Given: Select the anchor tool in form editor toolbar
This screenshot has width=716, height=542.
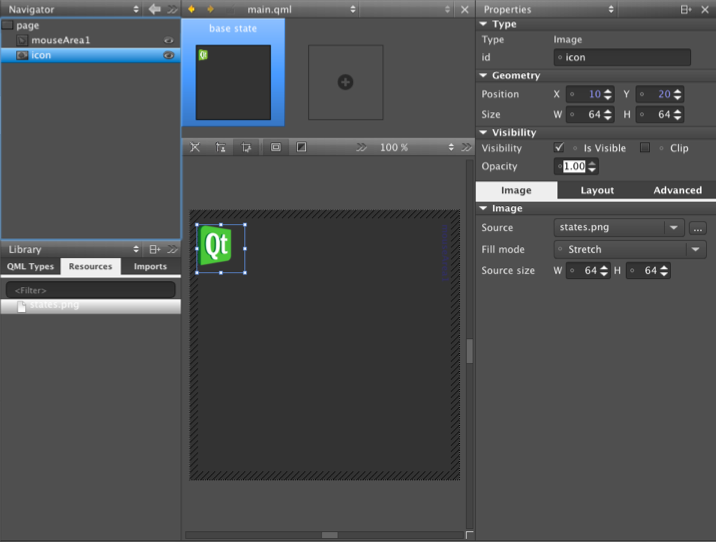Looking at the screenshot, I should coord(221,147).
